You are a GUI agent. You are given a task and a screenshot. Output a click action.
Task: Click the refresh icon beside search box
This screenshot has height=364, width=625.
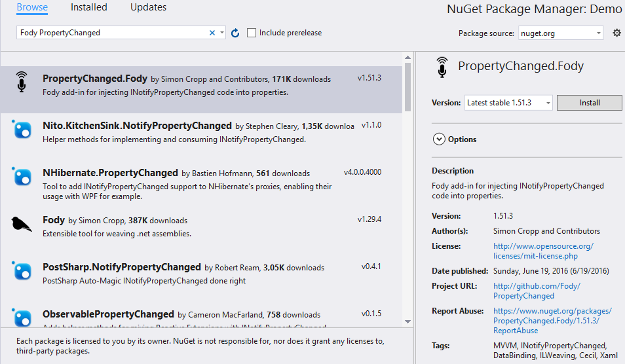click(x=236, y=33)
